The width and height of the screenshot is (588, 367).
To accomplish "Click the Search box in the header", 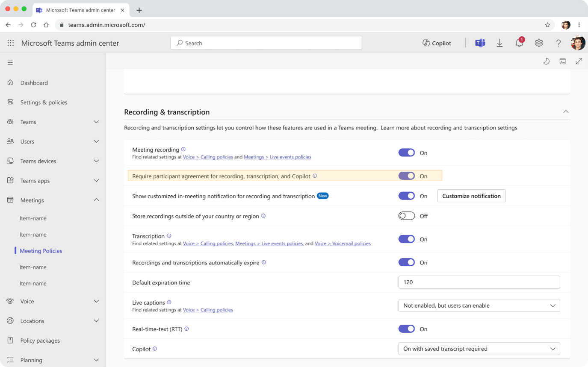I will tap(266, 43).
